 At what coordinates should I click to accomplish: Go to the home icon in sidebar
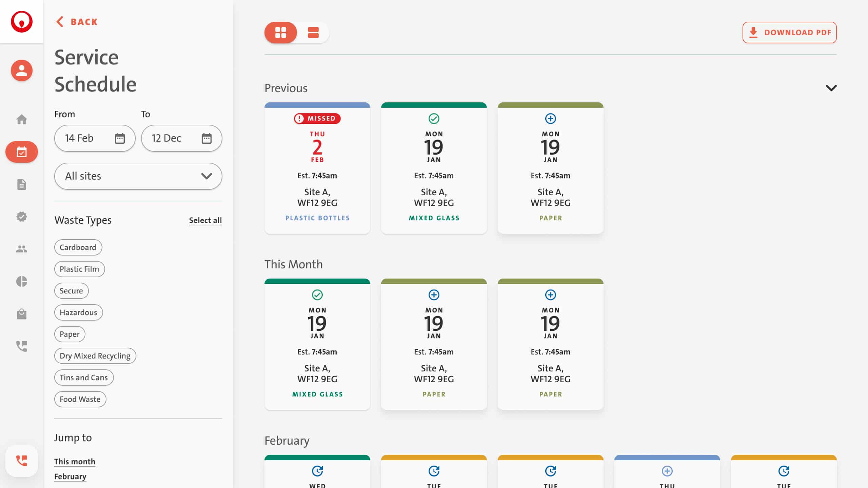coord(22,119)
